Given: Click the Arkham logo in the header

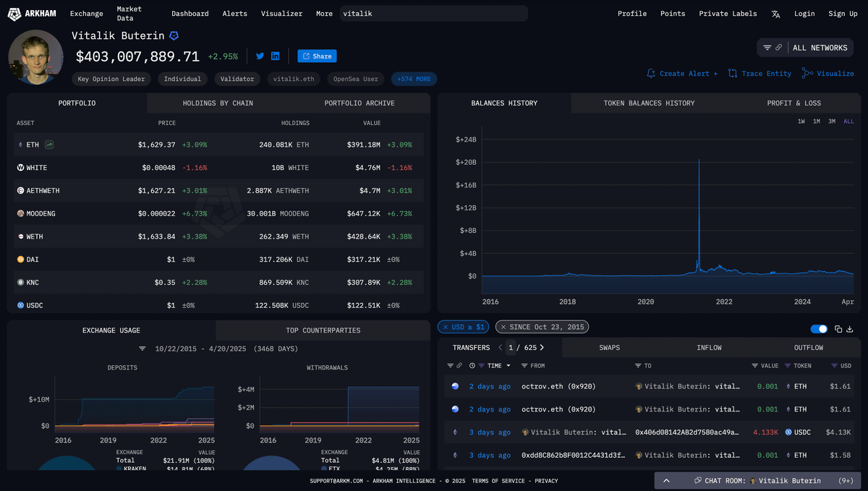Looking at the screenshot, I should click(30, 14).
